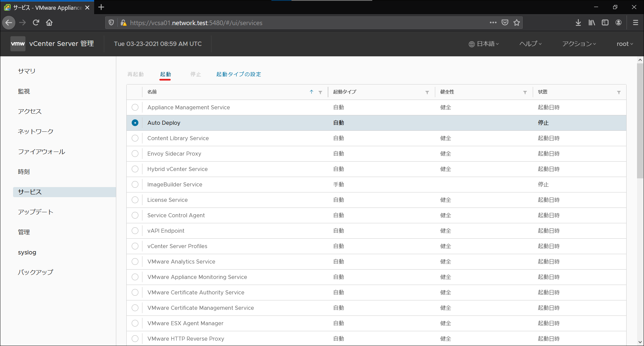Open filter for 健全性 column

pos(525,92)
